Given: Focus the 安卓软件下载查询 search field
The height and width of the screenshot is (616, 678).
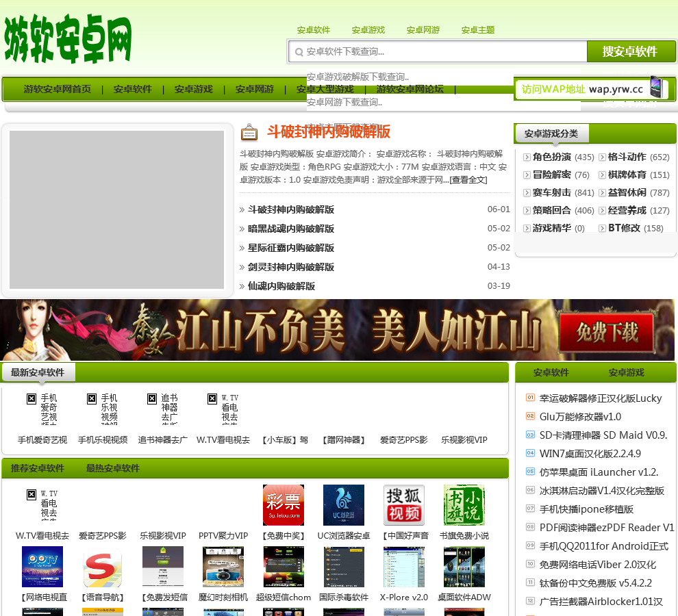Looking at the screenshot, I should tap(438, 52).
